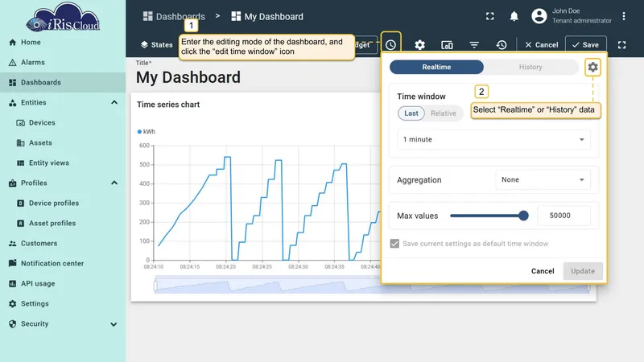The height and width of the screenshot is (362, 644).
Task: Open dashboard settings gear in toolbar
Action: 419,45
